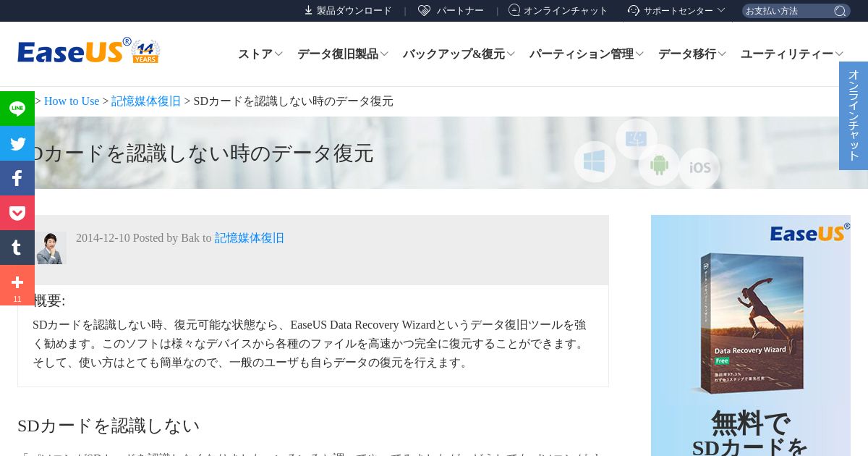Expand the データ移行 menu

coord(692,54)
